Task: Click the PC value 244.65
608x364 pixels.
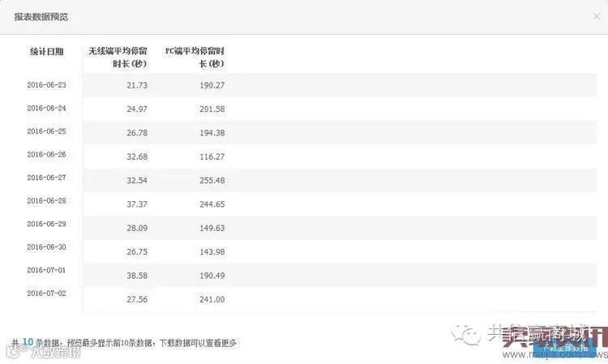Action: [x=212, y=204]
